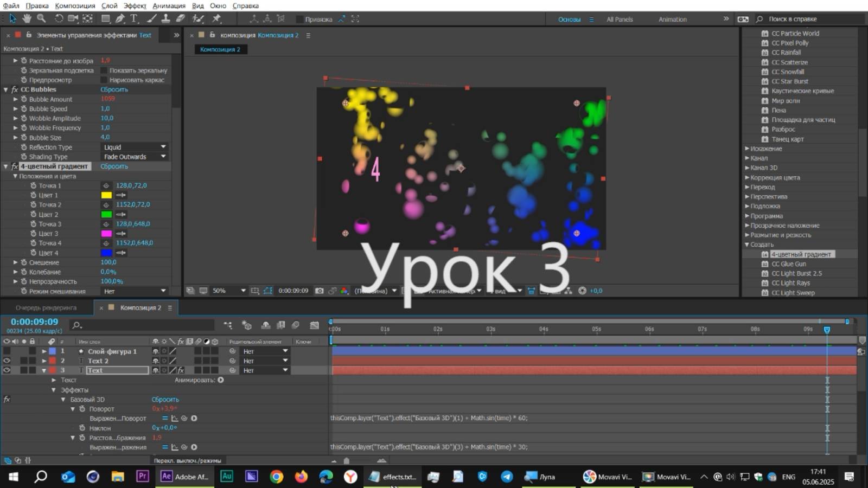The width and height of the screenshot is (868, 488).
Task: Select the Rotation tool
Action: tap(59, 18)
